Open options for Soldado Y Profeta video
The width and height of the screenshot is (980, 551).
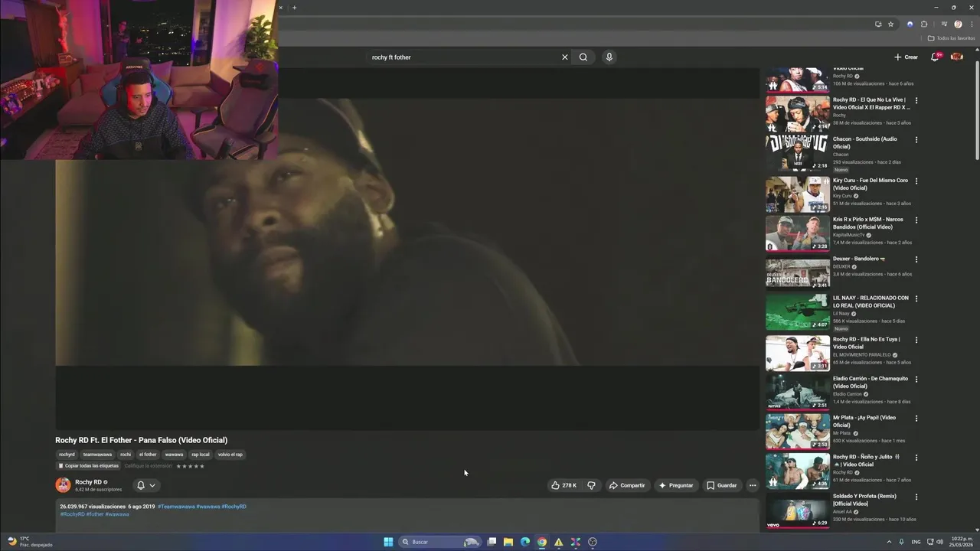pyautogui.click(x=916, y=497)
